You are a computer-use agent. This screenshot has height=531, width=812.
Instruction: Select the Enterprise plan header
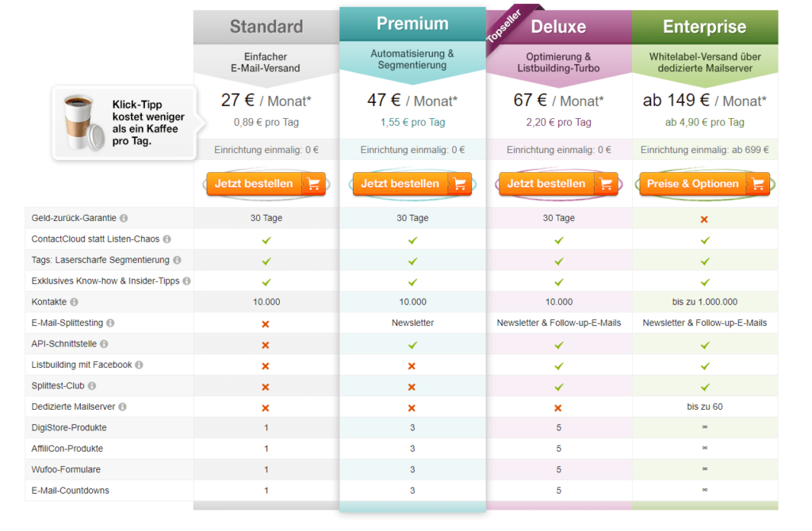click(705, 27)
